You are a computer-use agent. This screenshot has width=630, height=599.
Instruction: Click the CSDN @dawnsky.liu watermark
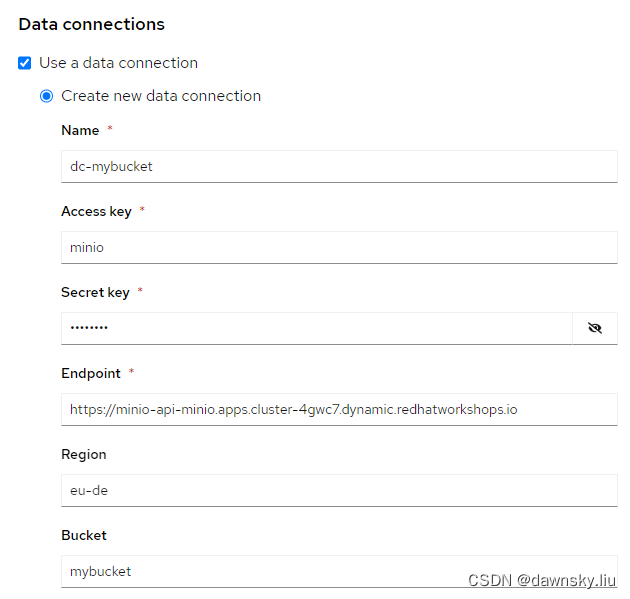[542, 581]
